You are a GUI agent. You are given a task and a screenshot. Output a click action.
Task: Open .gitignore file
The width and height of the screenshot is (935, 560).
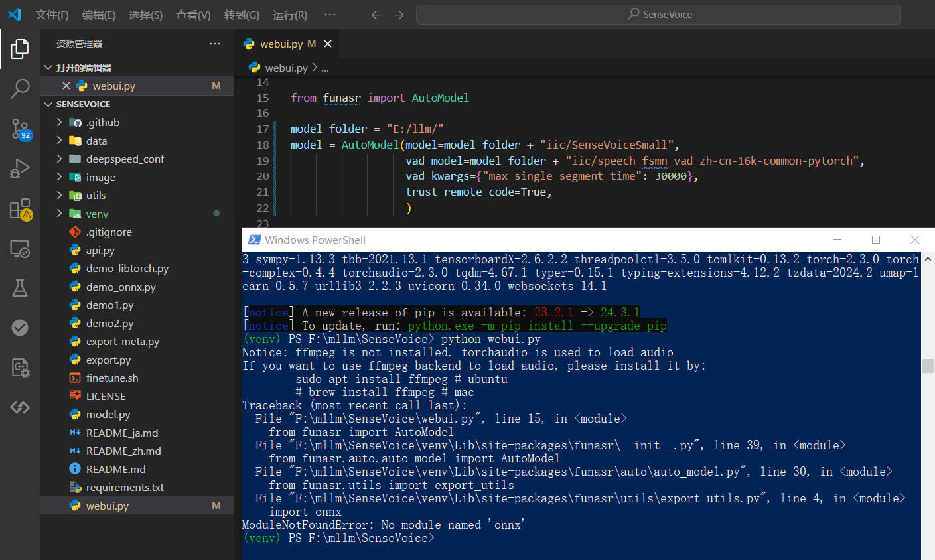coord(137,232)
